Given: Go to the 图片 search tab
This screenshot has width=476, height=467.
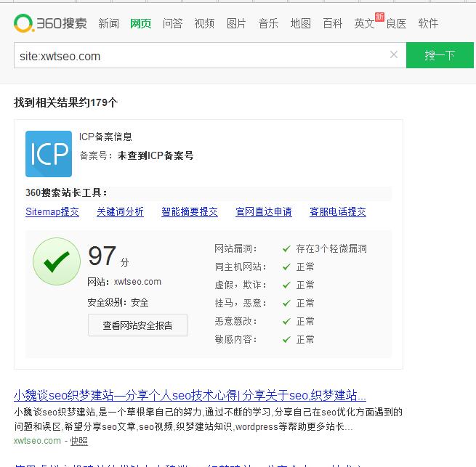Looking at the screenshot, I should click(x=236, y=24).
